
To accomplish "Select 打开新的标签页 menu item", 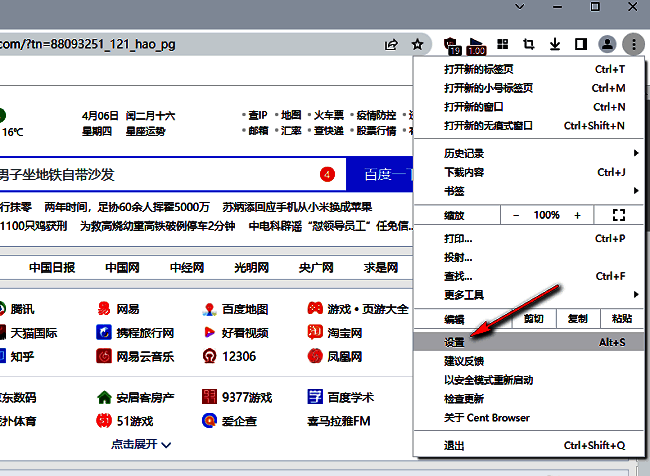I will (529, 69).
